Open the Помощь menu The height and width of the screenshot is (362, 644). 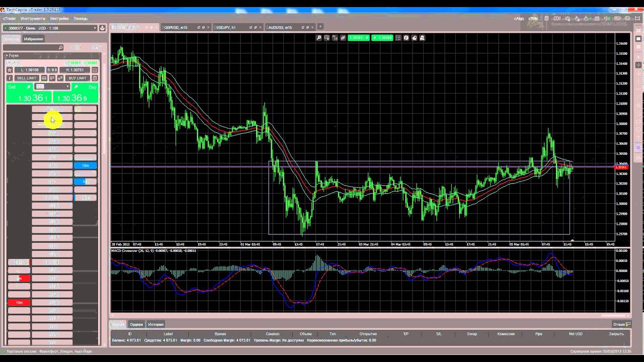pyautogui.click(x=80, y=19)
